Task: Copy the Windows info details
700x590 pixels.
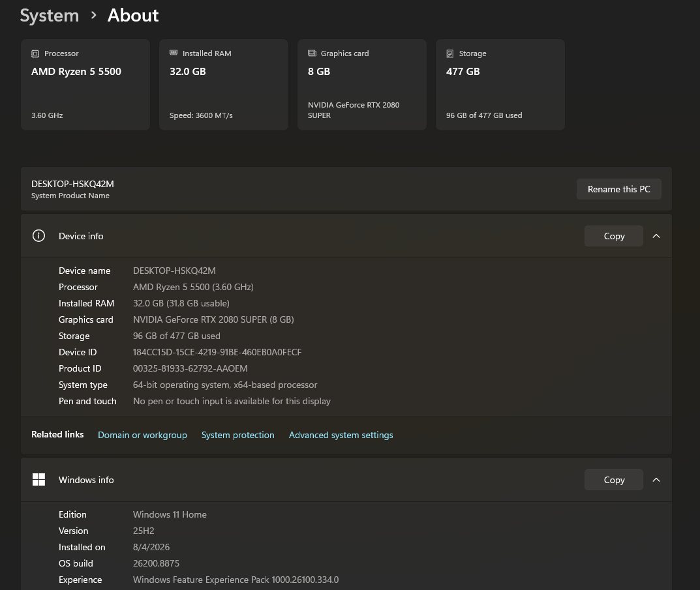Action: pyautogui.click(x=614, y=480)
